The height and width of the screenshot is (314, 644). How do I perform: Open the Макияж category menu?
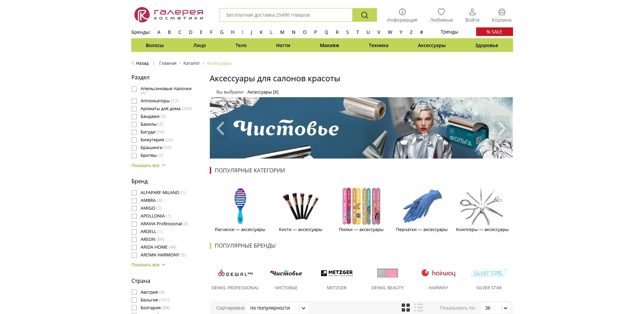coord(329,45)
